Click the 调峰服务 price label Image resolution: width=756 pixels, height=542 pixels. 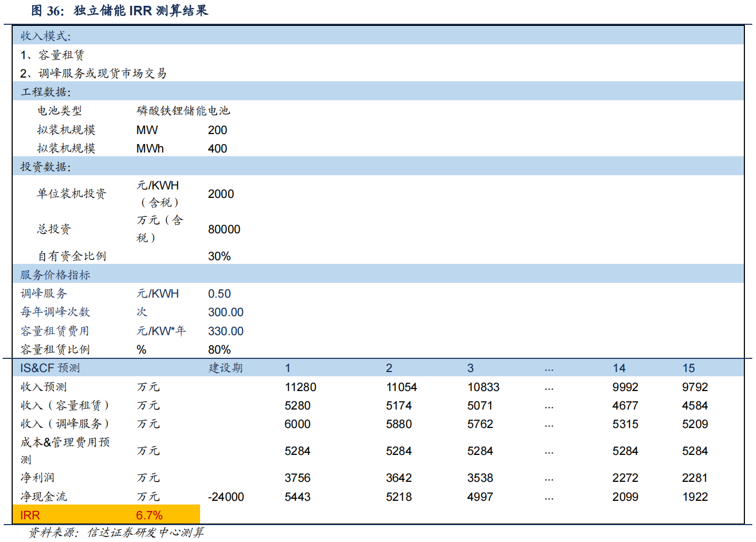point(44,293)
